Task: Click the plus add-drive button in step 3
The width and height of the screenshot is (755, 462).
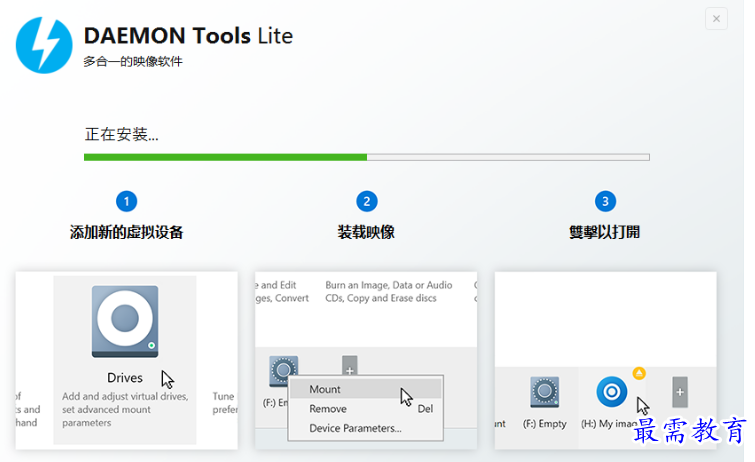Action: coord(680,392)
